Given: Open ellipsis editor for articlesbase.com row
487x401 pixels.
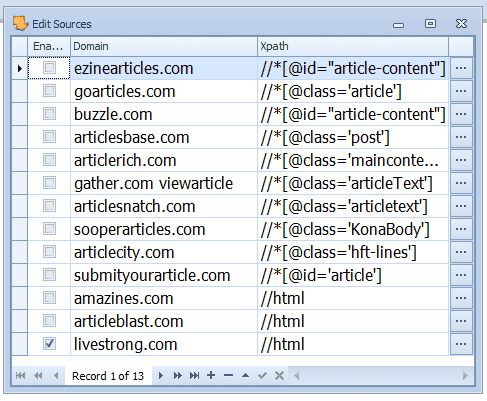Looking at the screenshot, I should click(x=461, y=137).
